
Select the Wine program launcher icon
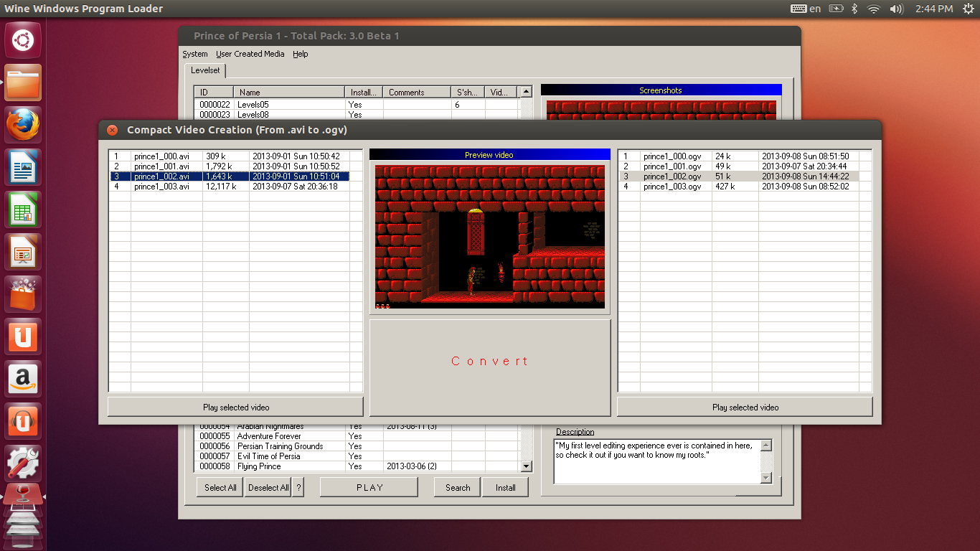pyautogui.click(x=23, y=497)
